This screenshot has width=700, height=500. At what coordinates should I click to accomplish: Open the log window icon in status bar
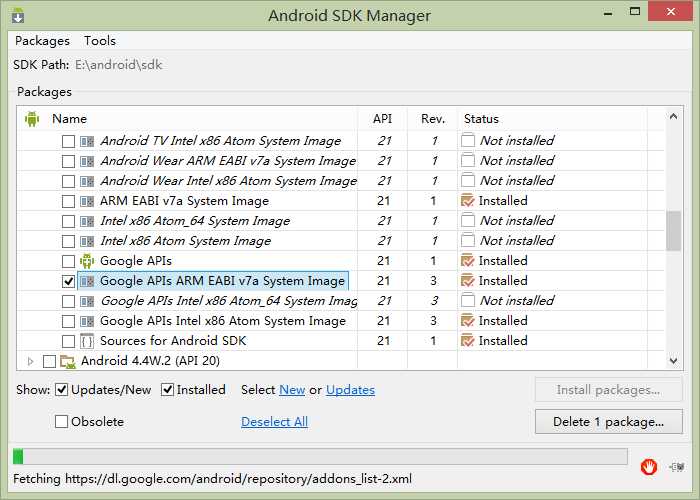click(x=677, y=467)
